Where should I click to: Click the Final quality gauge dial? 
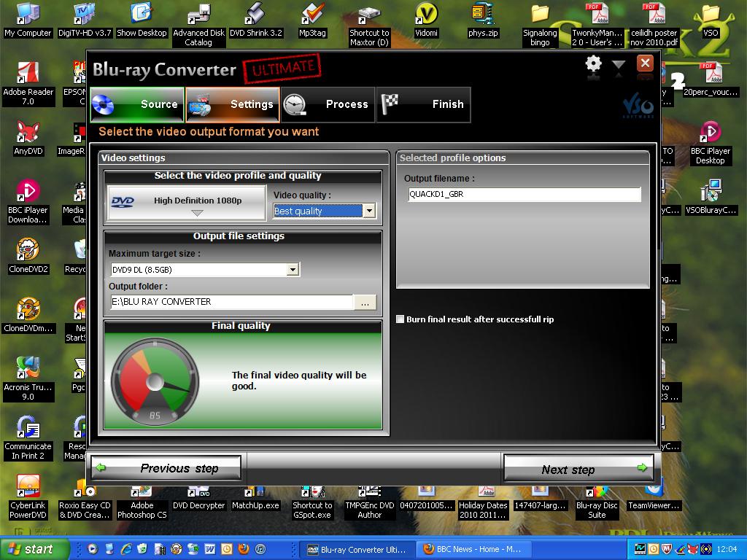click(155, 381)
